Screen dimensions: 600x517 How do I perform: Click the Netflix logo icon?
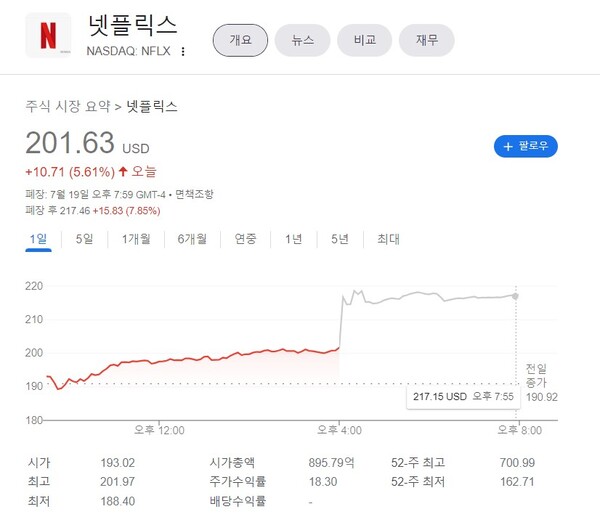click(x=48, y=36)
